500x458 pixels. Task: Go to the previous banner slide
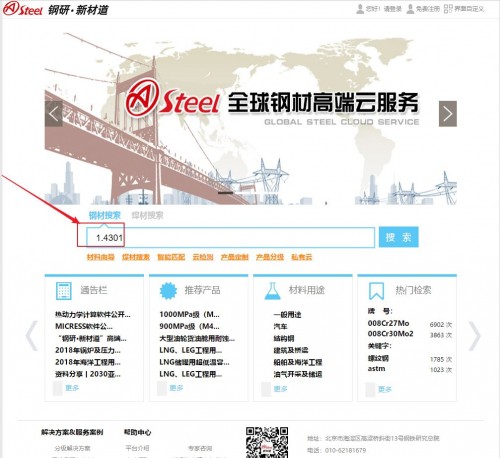(54, 114)
